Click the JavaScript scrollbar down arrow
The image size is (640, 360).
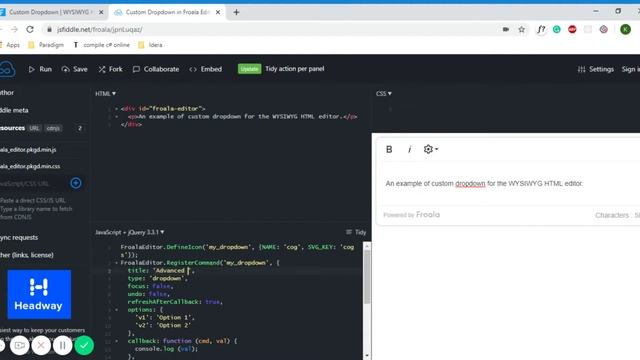[x=367, y=356]
